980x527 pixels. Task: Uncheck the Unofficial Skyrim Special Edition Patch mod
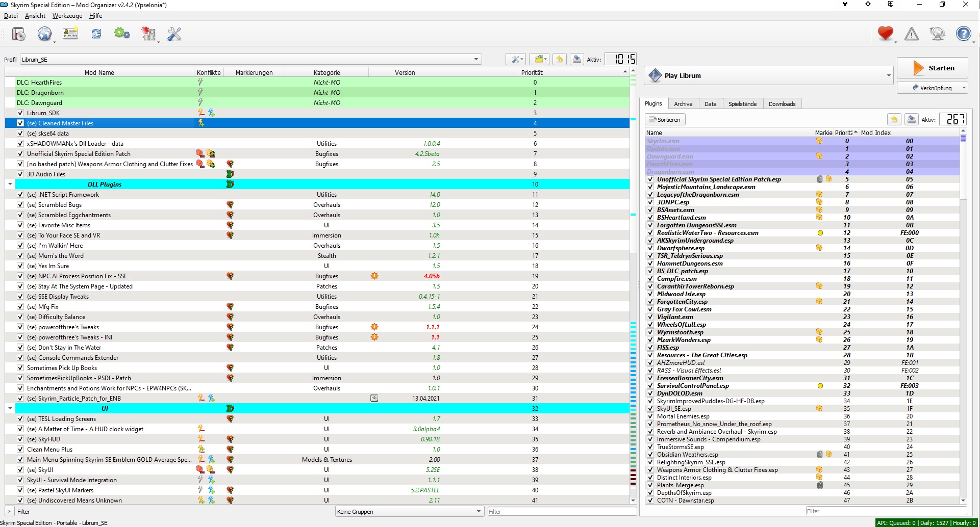click(20, 154)
